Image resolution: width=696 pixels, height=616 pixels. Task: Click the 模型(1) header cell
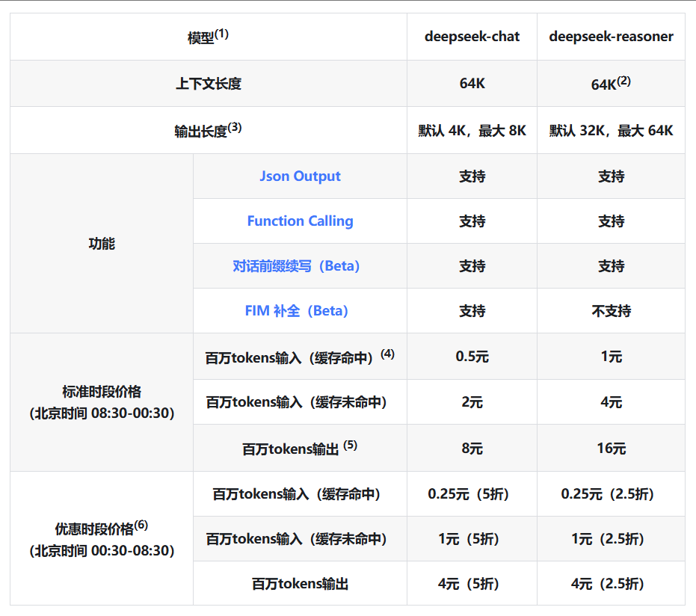pos(208,37)
